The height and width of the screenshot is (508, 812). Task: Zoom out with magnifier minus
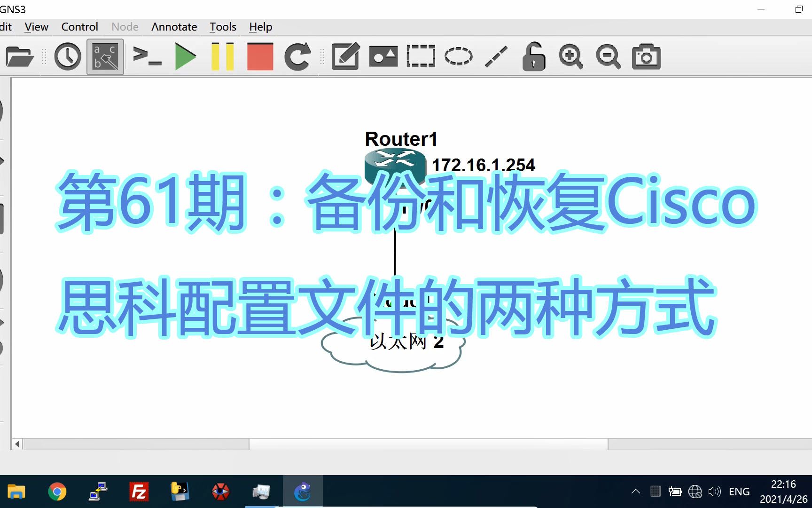[608, 56]
